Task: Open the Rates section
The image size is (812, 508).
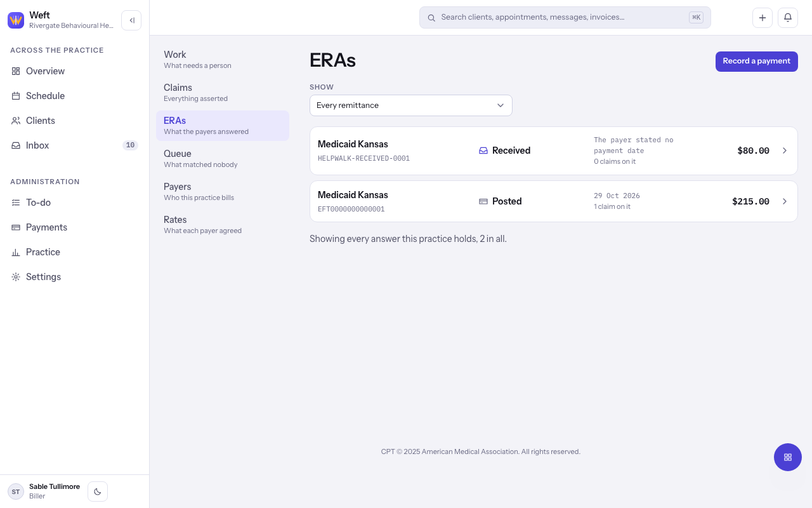Action: (x=223, y=225)
